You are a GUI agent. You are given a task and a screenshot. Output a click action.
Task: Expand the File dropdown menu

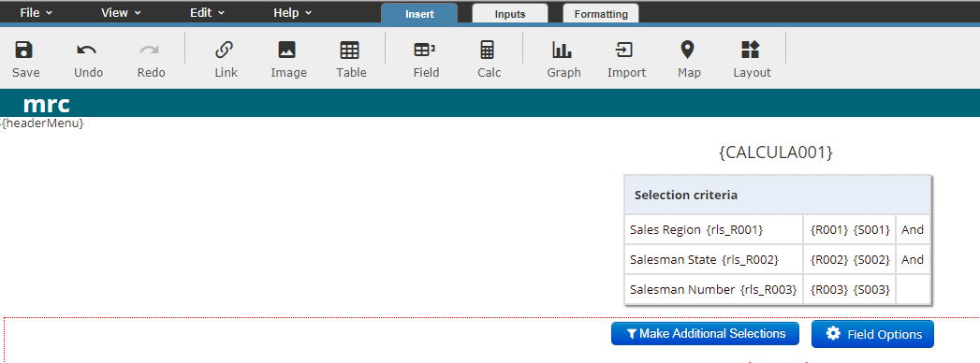coord(36,12)
